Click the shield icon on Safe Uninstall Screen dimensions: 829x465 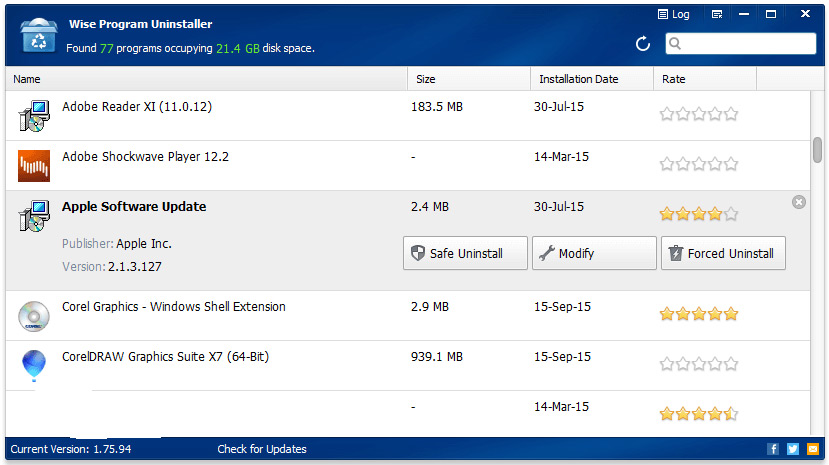pos(418,253)
